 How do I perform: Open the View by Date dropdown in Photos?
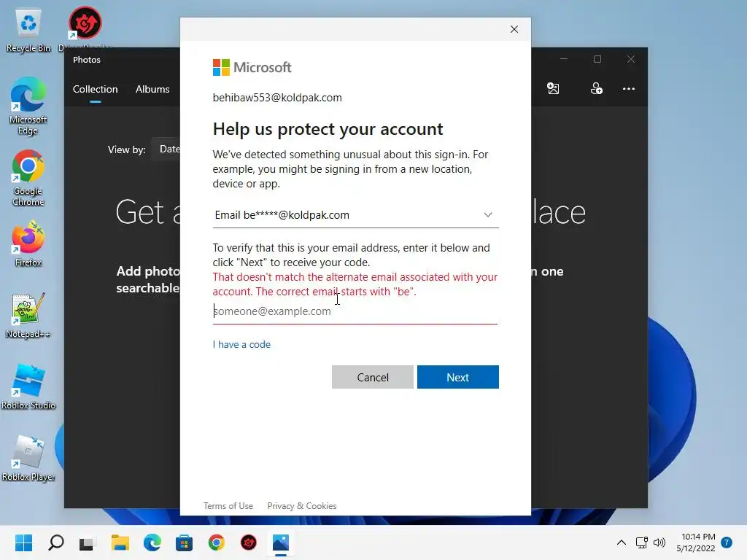click(x=167, y=149)
